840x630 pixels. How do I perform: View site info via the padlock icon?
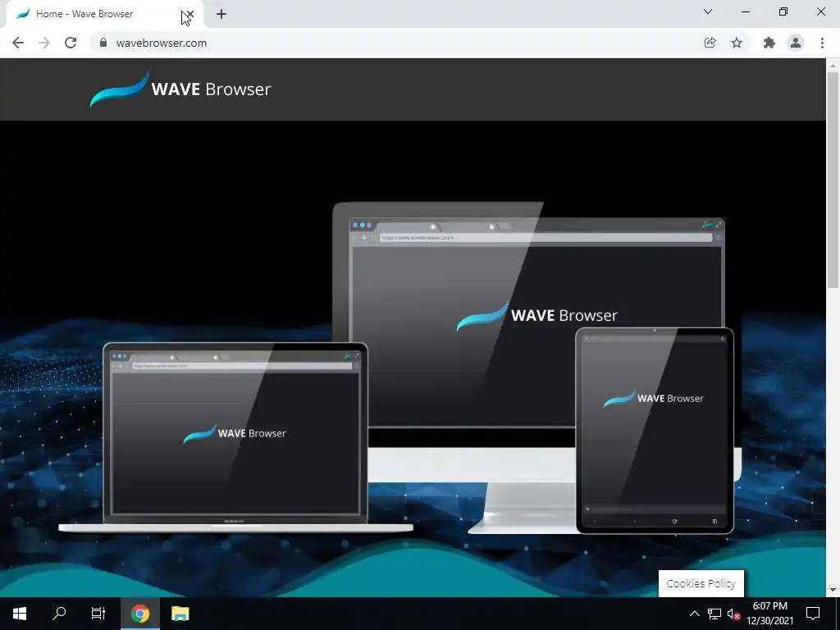[x=103, y=43]
